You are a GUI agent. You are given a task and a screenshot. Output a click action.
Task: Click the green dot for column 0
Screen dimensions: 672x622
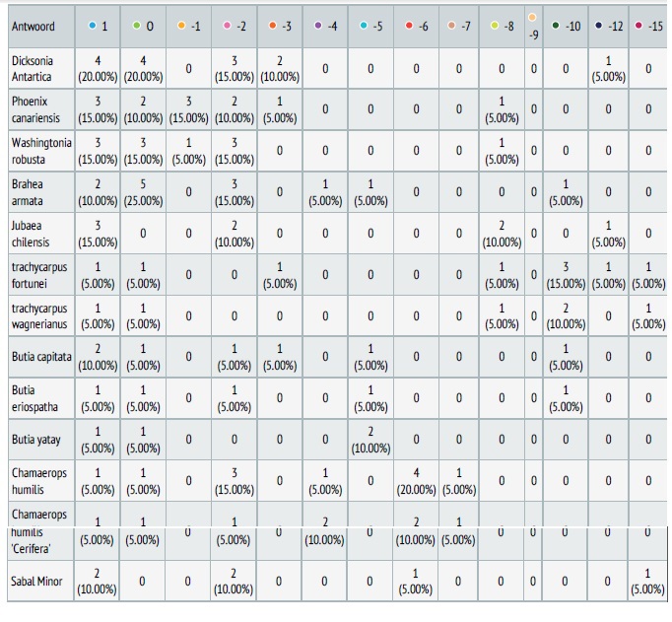point(137,26)
